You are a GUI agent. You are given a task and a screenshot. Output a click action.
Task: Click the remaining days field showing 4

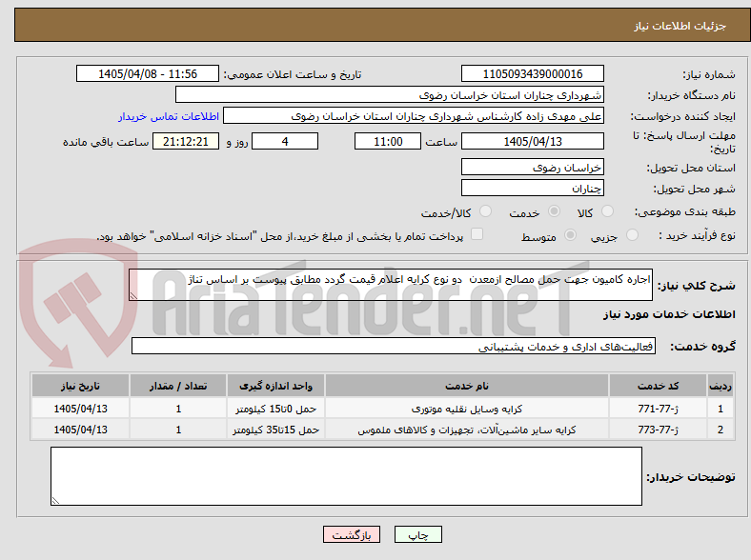pyautogui.click(x=285, y=141)
